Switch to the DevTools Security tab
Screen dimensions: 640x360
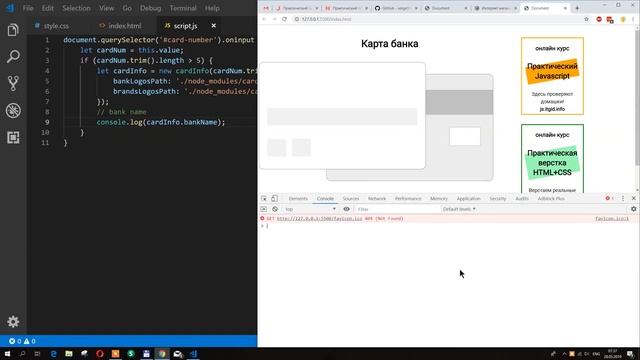coord(498,198)
